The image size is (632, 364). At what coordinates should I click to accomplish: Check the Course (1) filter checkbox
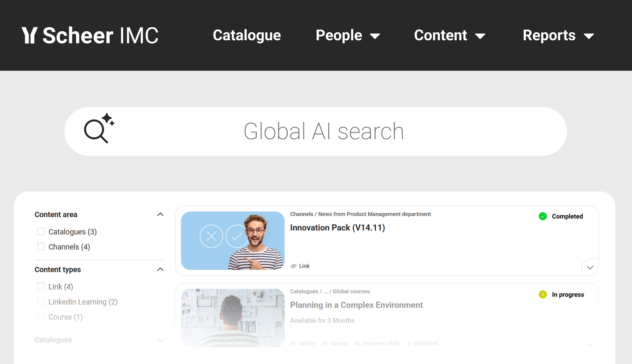coord(41,317)
